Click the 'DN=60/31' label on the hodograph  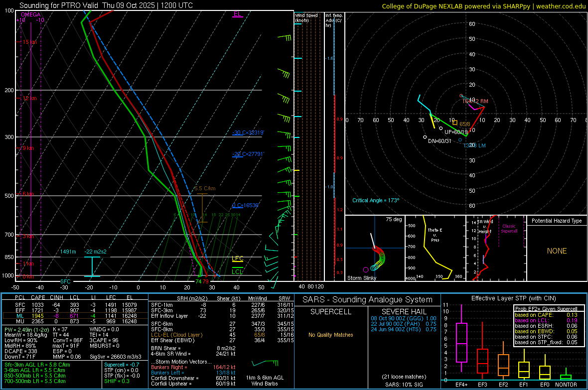pyautogui.click(x=440, y=141)
